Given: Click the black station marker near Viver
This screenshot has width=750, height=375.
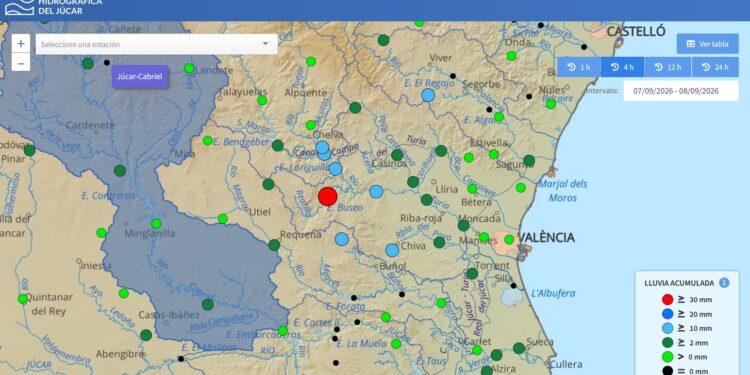Looking at the screenshot, I should click(452, 76).
